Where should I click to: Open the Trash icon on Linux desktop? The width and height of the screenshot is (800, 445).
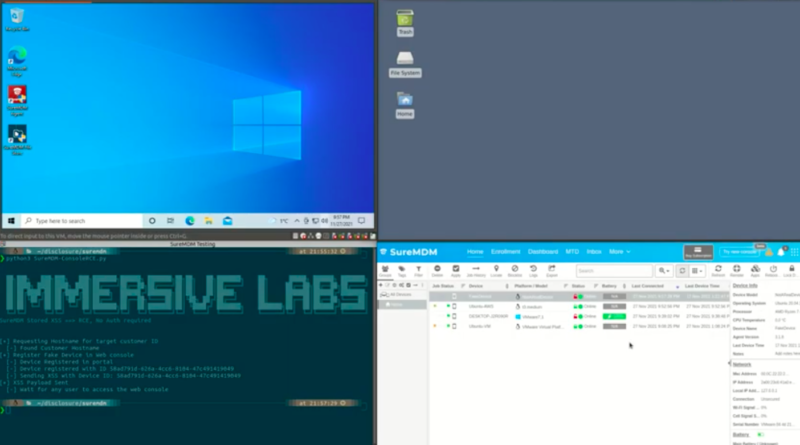point(405,23)
